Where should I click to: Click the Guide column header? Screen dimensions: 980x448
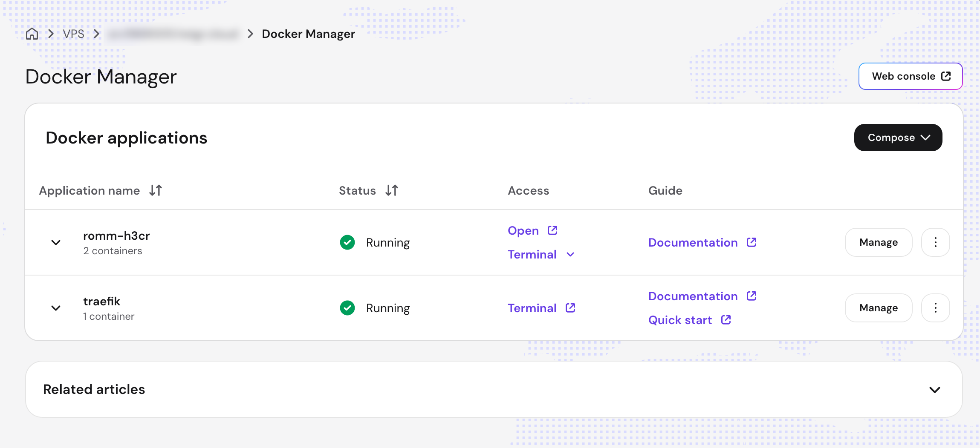[665, 190]
